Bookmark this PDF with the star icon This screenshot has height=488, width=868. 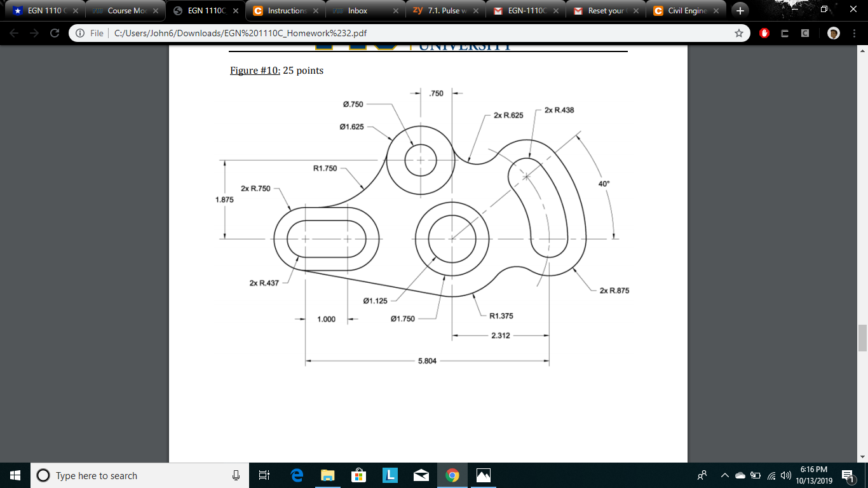(x=739, y=32)
